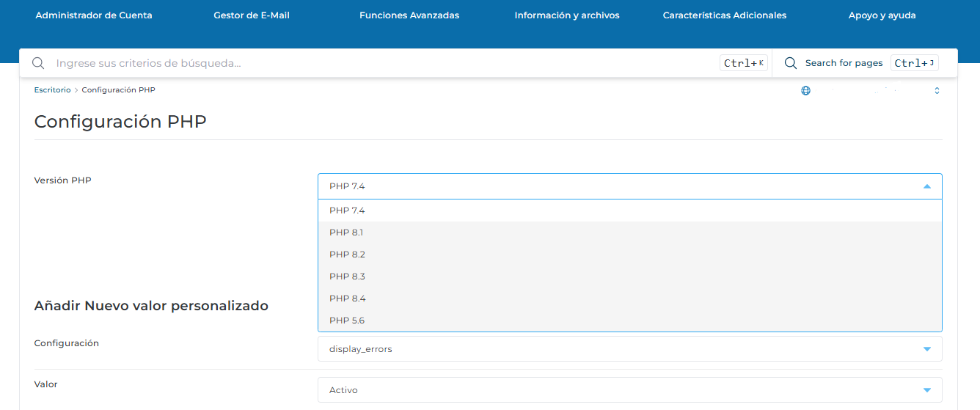The width and height of the screenshot is (980, 410).
Task: Open Características Adicionales menu
Action: click(x=725, y=15)
